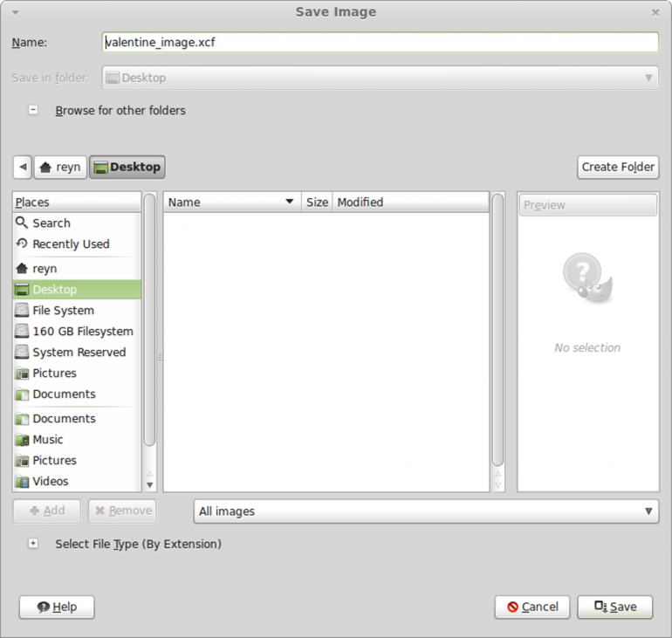This screenshot has height=638, width=672.
Task: Select the Desktop path bar button
Action: 127,167
